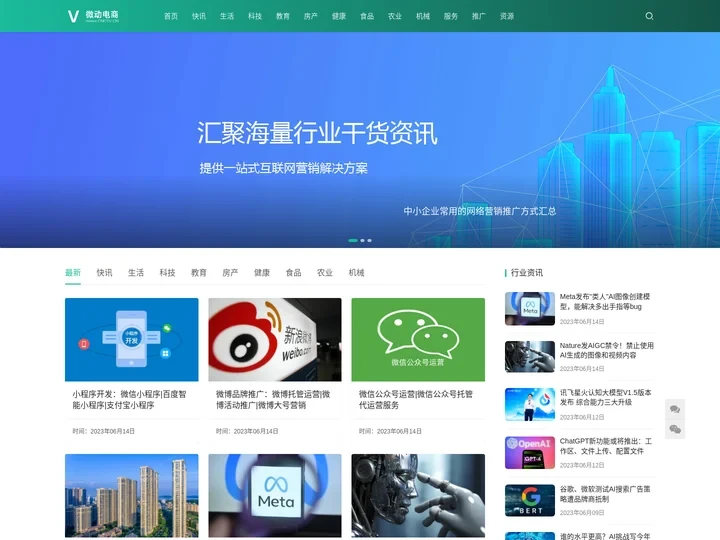This screenshot has width=720, height=540.
Task: Open the floating chat bubble icon
Action: (x=675, y=409)
